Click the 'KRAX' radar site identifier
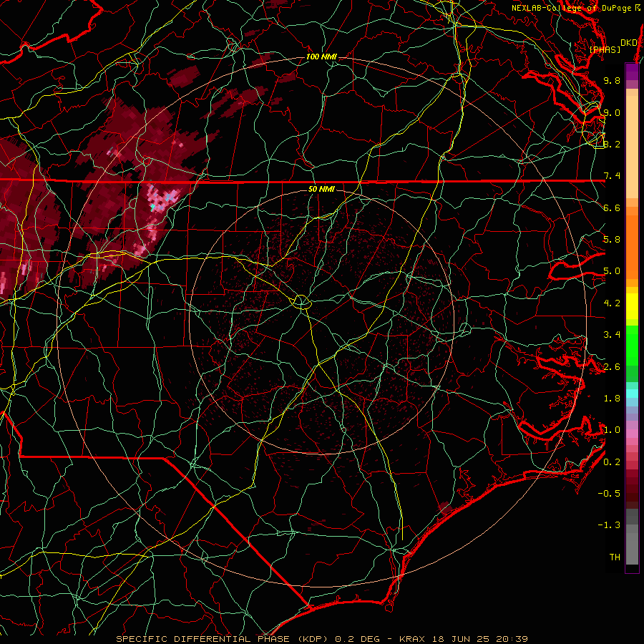The height and width of the screenshot is (644, 644). 412,639
